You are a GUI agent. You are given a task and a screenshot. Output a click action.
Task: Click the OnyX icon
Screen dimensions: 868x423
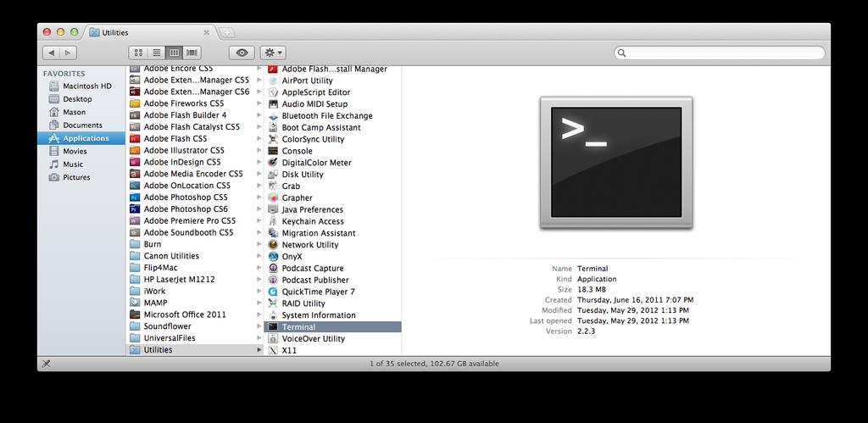point(273,256)
